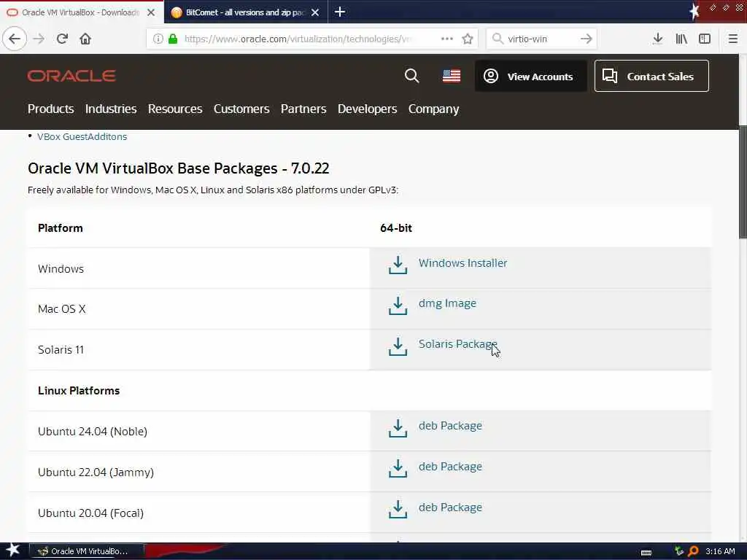
Task: Download deb Package for Ubuntu 22.04 (Jammy)
Action: point(450,467)
